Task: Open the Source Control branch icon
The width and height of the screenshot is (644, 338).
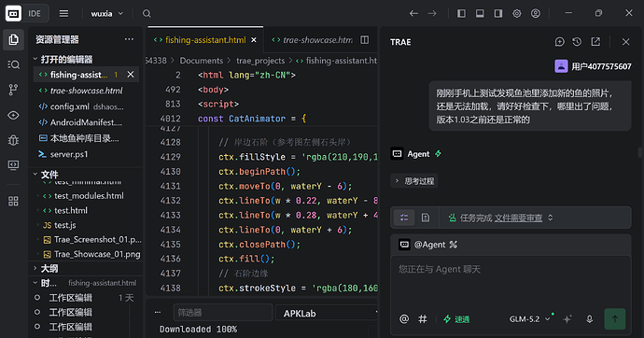Action: (13, 90)
